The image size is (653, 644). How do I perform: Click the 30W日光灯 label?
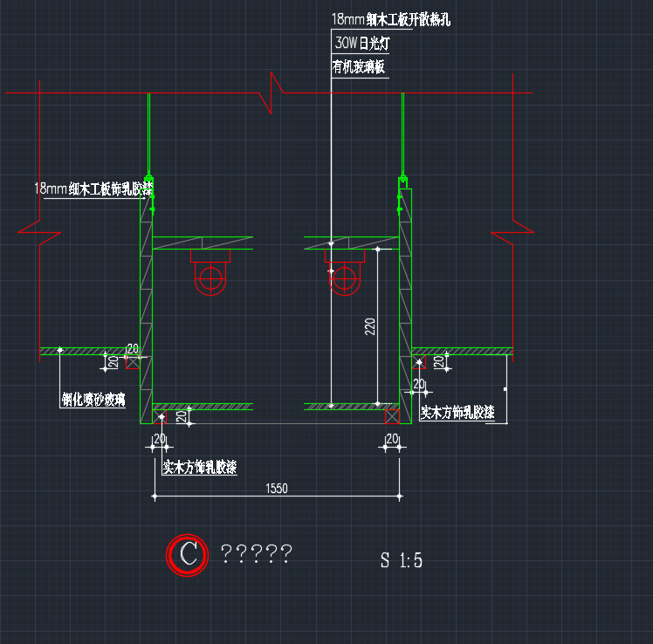point(362,43)
